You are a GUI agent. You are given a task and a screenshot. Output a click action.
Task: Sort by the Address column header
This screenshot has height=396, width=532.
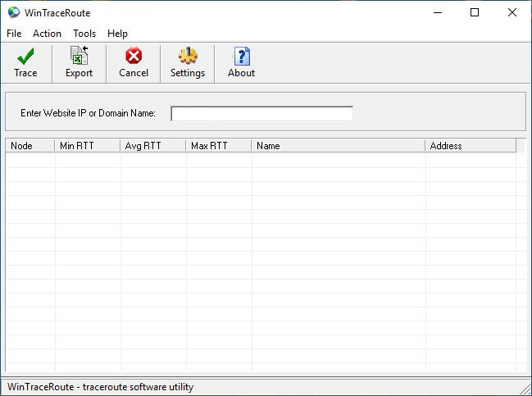471,146
